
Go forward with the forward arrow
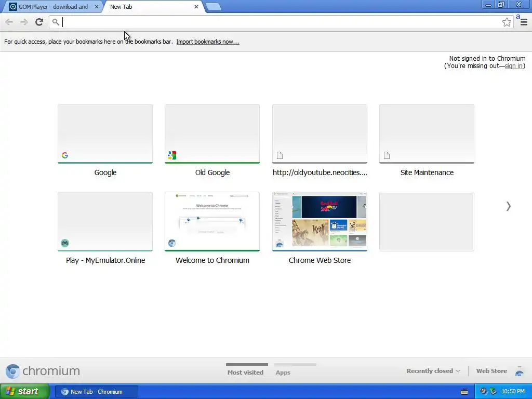tap(24, 22)
